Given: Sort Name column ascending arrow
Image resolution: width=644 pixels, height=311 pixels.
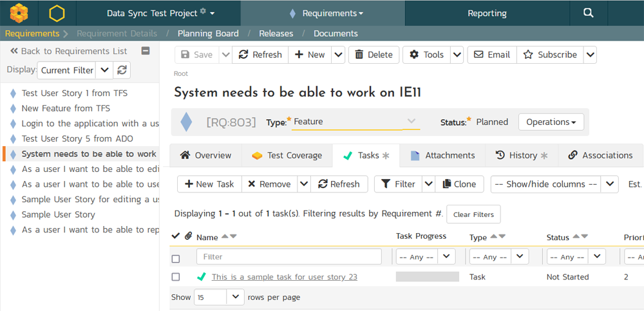Looking at the screenshot, I should pos(225,236).
